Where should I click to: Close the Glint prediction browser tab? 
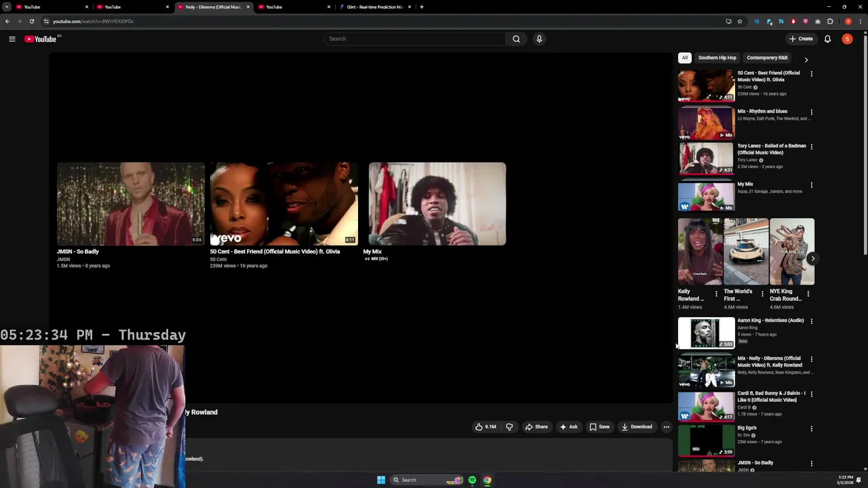409,7
